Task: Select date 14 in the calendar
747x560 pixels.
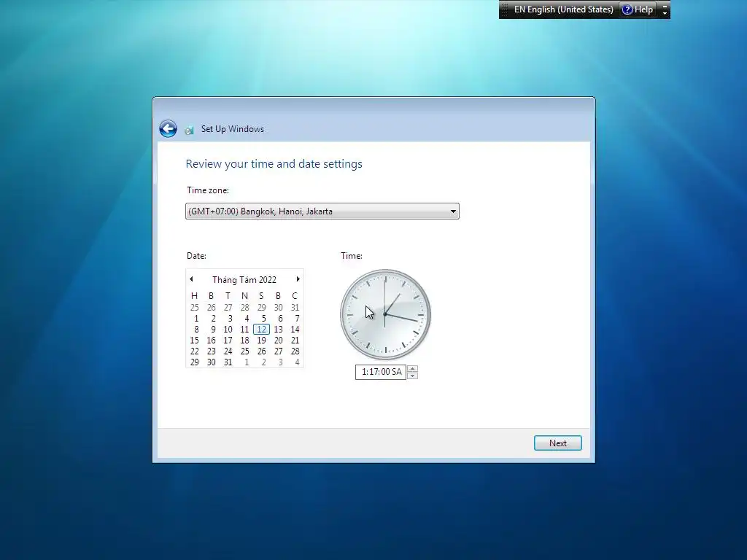Action: (295, 330)
